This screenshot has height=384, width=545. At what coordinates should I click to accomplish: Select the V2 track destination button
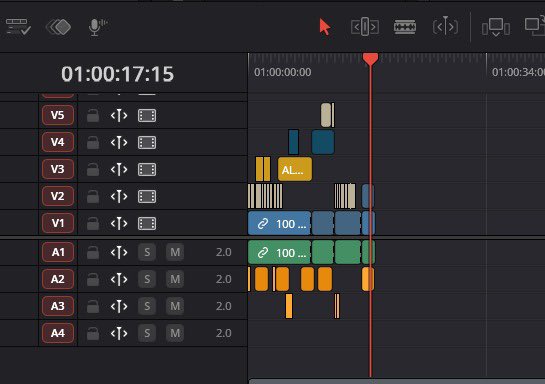click(58, 196)
